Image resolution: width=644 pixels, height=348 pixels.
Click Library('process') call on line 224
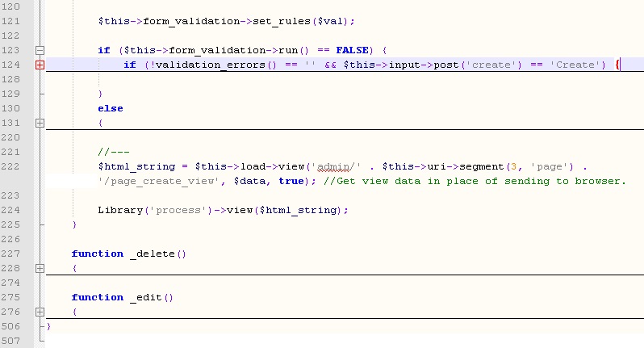(x=155, y=211)
